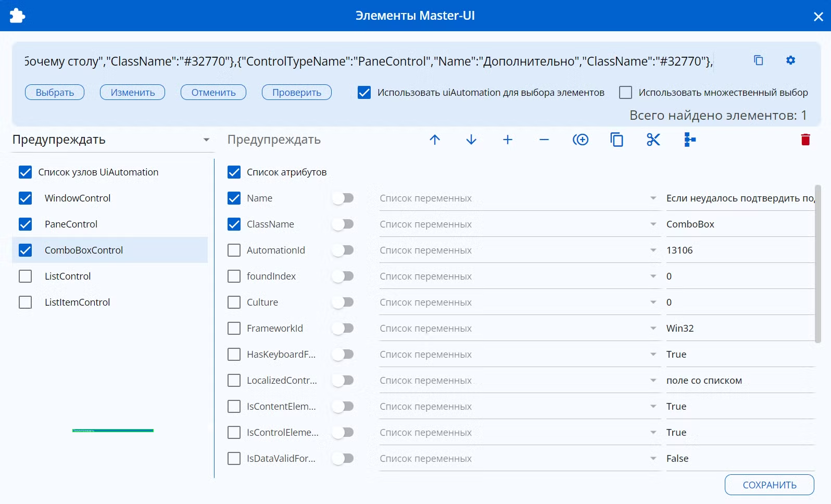Click the Проверить button
The height and width of the screenshot is (504, 831).
297,92
